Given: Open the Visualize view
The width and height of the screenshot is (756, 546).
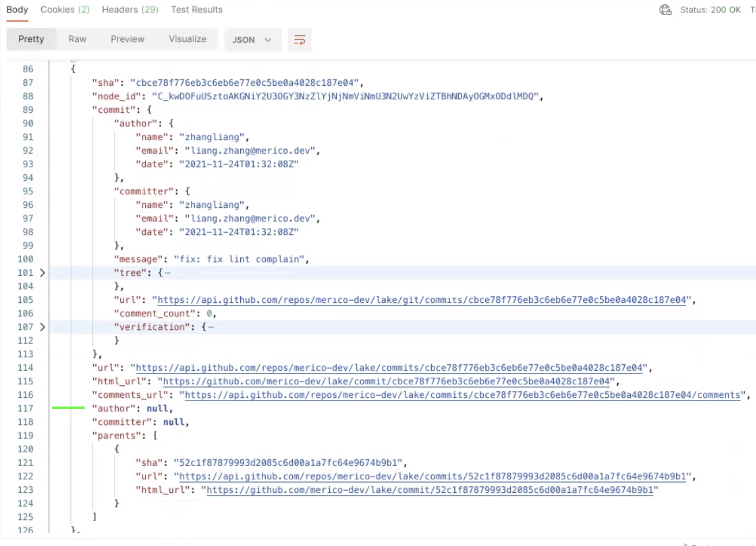Looking at the screenshot, I should pos(188,39).
